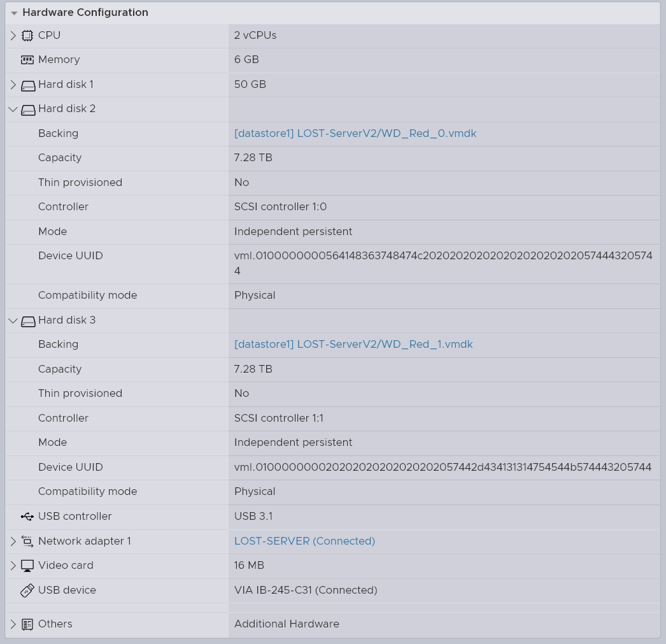The height and width of the screenshot is (644, 666).
Task: Click the Hard disk 1 drive icon
Action: 27,84
